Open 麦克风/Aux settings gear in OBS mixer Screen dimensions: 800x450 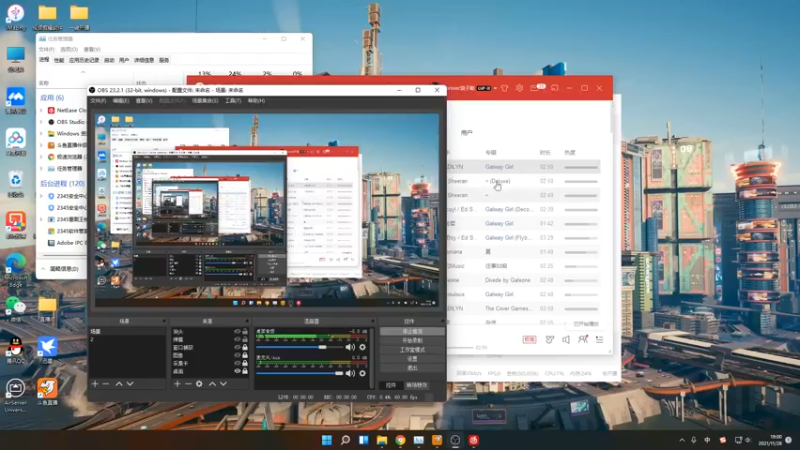[x=362, y=373]
